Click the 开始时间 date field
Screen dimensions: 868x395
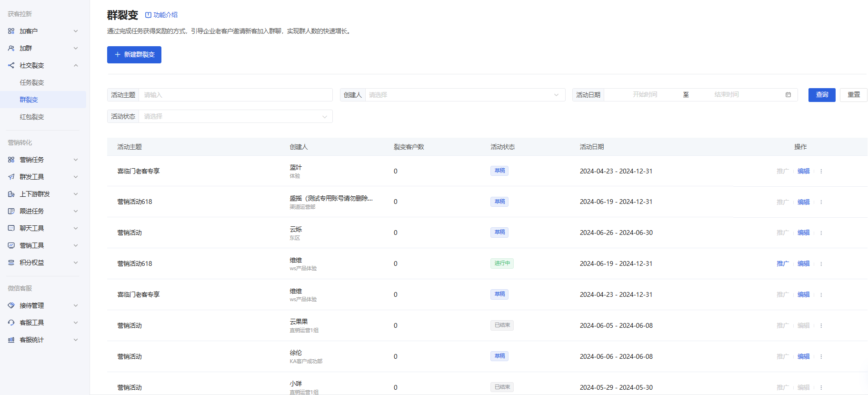(645, 95)
